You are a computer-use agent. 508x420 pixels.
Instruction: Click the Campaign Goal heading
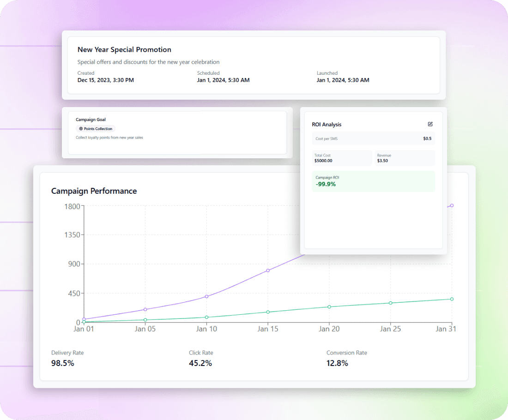pyautogui.click(x=91, y=120)
